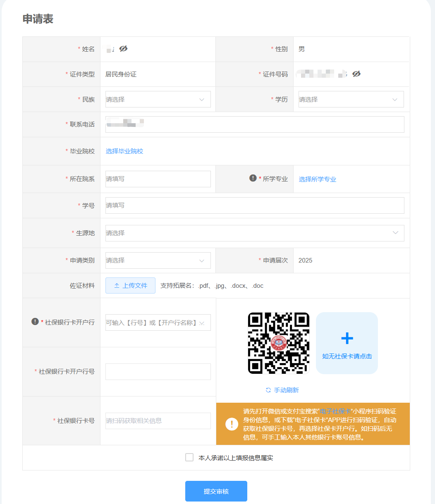This screenshot has width=435, height=504.
Task: Click the QR code image
Action: click(279, 343)
